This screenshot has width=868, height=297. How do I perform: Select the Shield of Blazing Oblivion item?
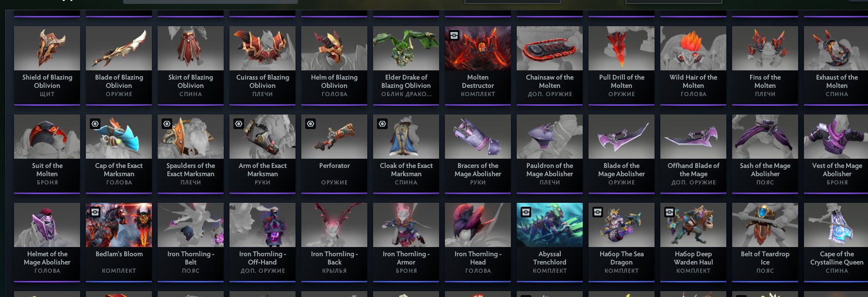(x=47, y=65)
